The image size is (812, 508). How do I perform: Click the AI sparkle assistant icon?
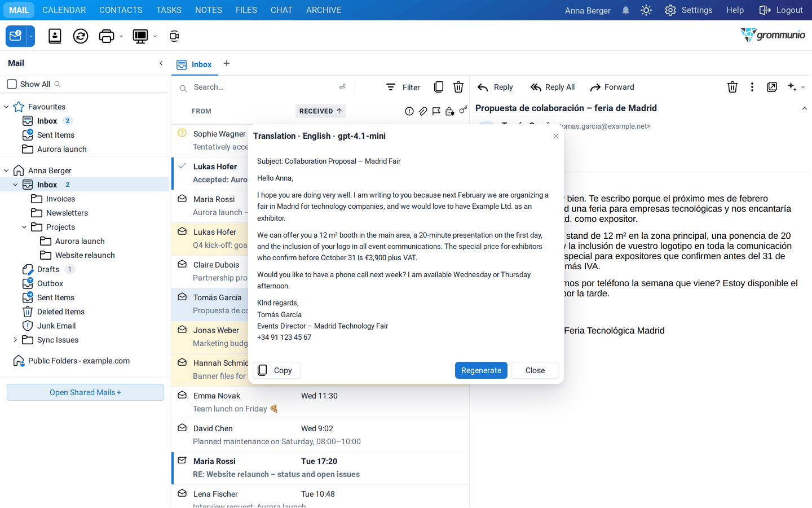point(792,87)
